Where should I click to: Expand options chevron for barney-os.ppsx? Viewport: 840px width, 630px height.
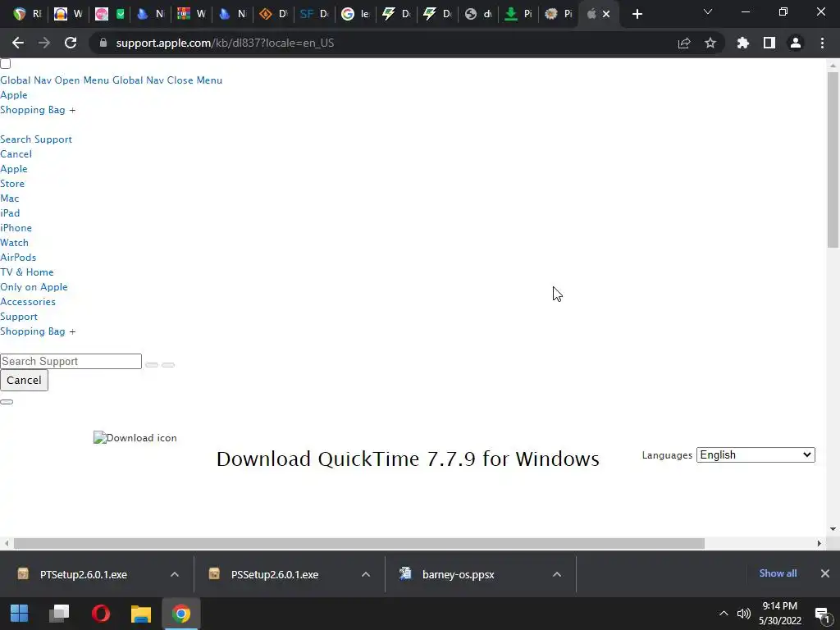click(x=557, y=575)
